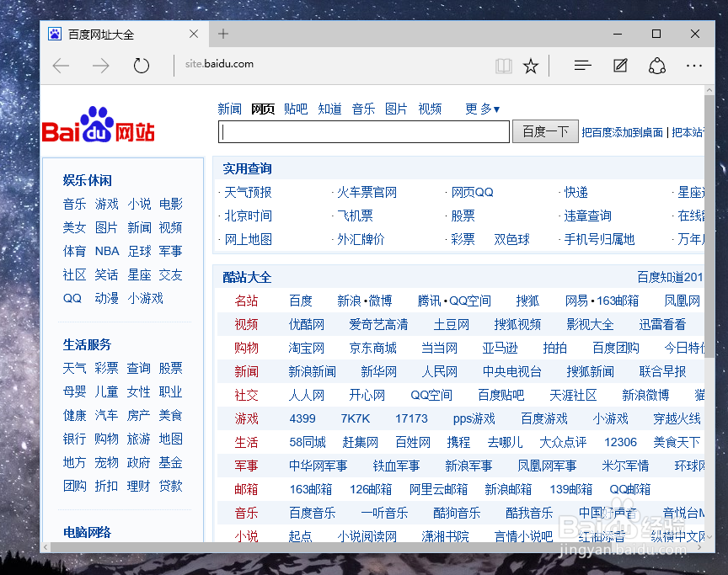Refresh the page with the reload icon

point(142,66)
